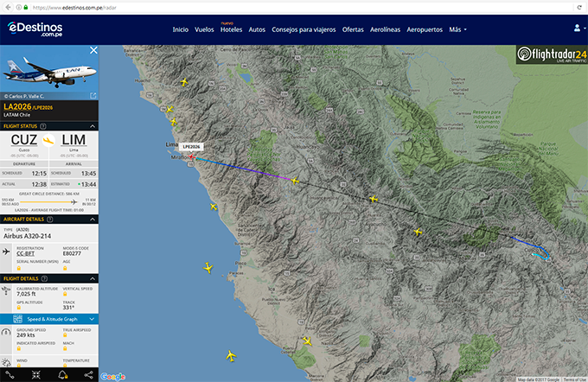Screen dimensions: 588x382
Task: Click the LPE2026 callsign label on the map
Action: 191,147
